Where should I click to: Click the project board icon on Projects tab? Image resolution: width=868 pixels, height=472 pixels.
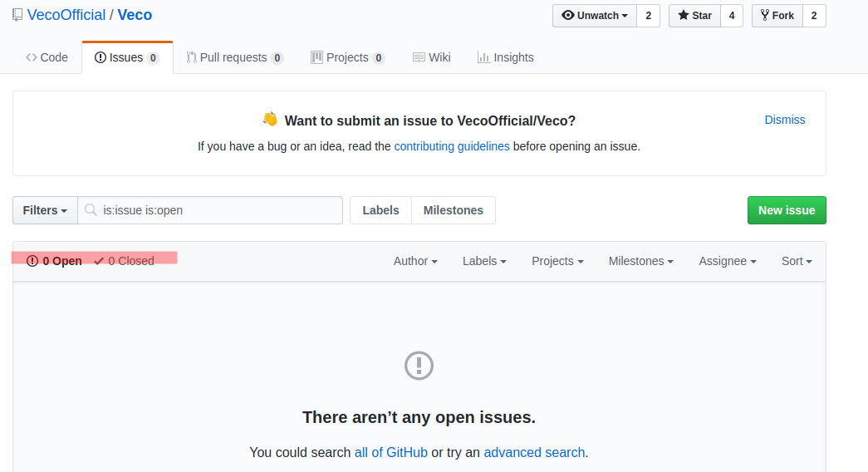pyautogui.click(x=316, y=57)
